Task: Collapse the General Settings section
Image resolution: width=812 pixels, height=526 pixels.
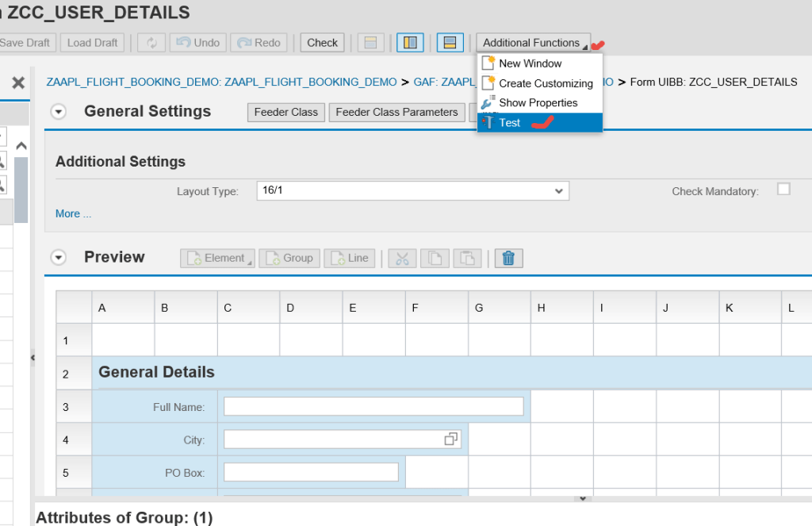Action: click(x=57, y=112)
